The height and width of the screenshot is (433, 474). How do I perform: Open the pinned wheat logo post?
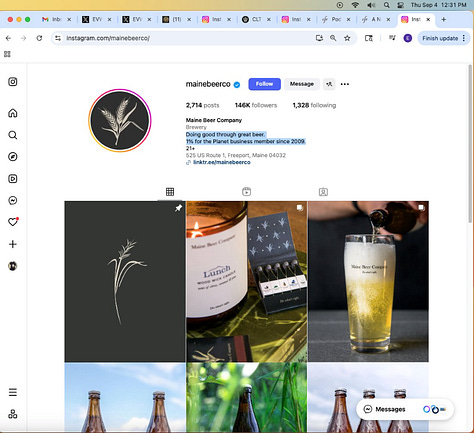click(x=125, y=281)
